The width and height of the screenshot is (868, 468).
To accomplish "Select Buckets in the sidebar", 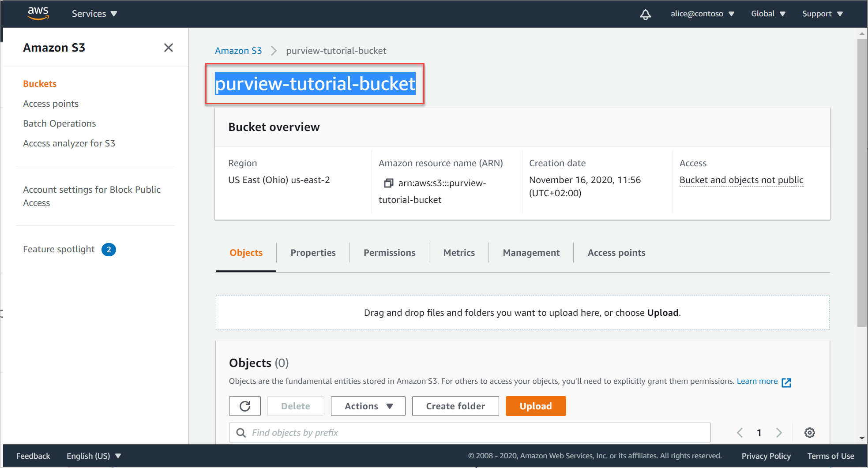I will point(40,83).
